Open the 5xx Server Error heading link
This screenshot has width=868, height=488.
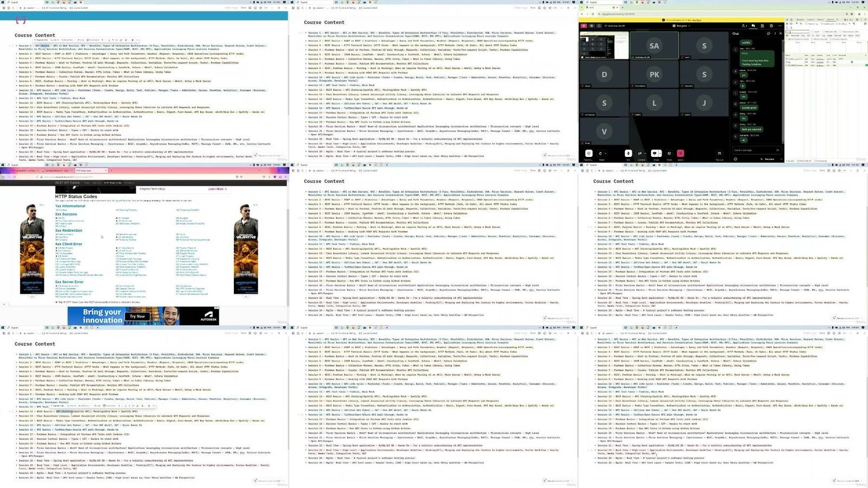click(69, 282)
